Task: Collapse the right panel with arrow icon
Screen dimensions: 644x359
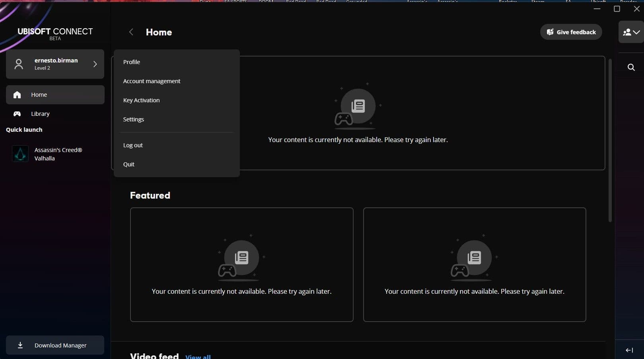Action: (x=629, y=350)
